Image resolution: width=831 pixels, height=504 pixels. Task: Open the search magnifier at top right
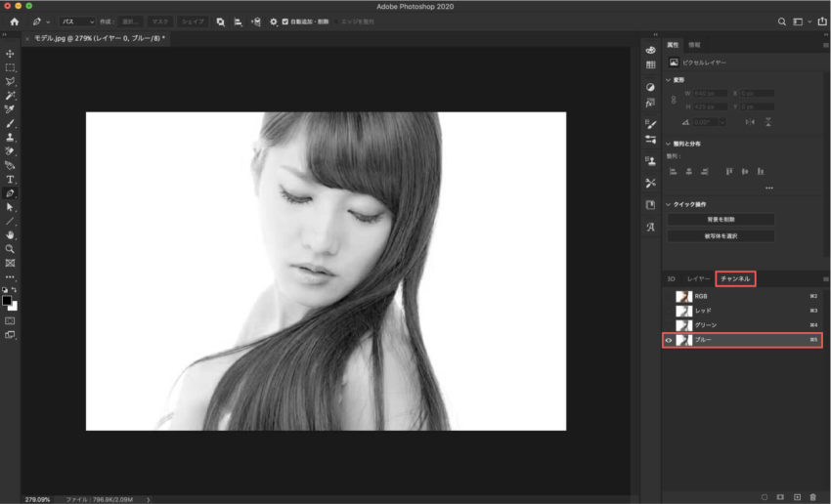[x=782, y=21]
